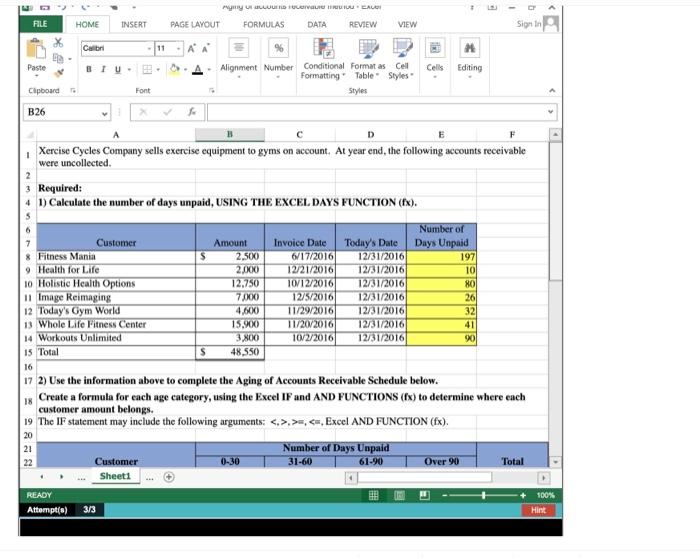Open the Conditional Formatting icon

tap(324, 48)
